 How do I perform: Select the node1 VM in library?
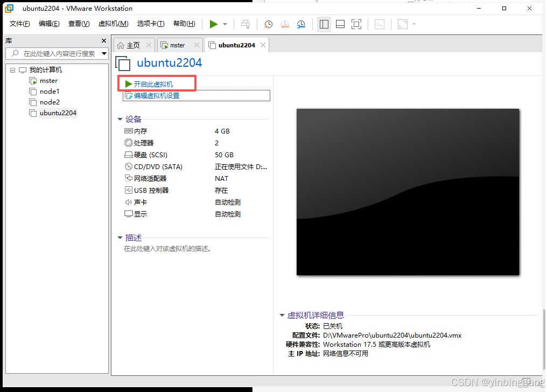point(50,92)
